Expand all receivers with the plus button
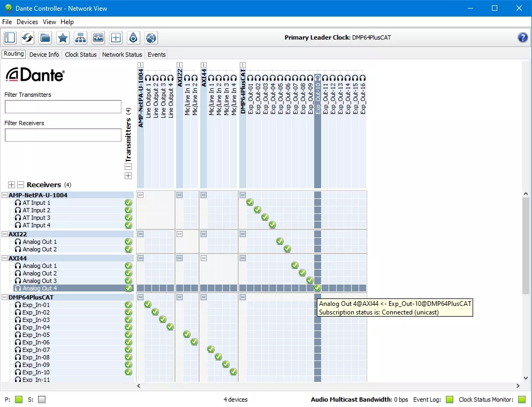This screenshot has height=407, width=532. 12,185
